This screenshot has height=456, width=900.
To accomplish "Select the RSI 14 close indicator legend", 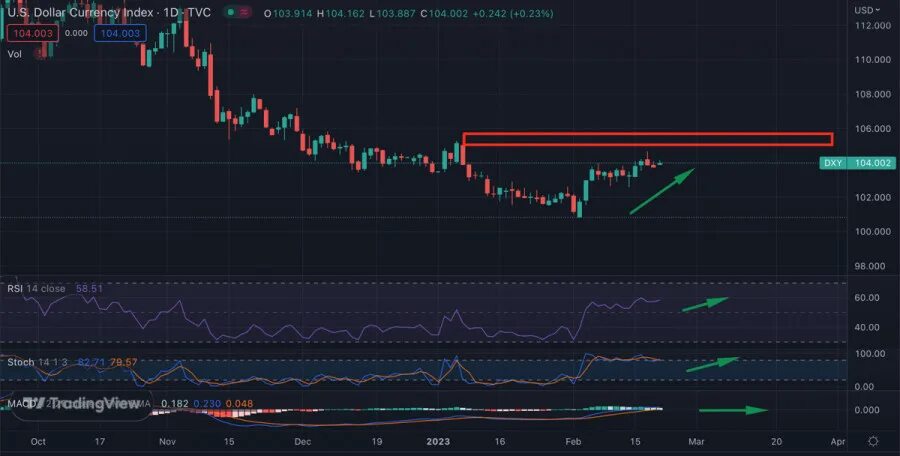I will [x=36, y=288].
